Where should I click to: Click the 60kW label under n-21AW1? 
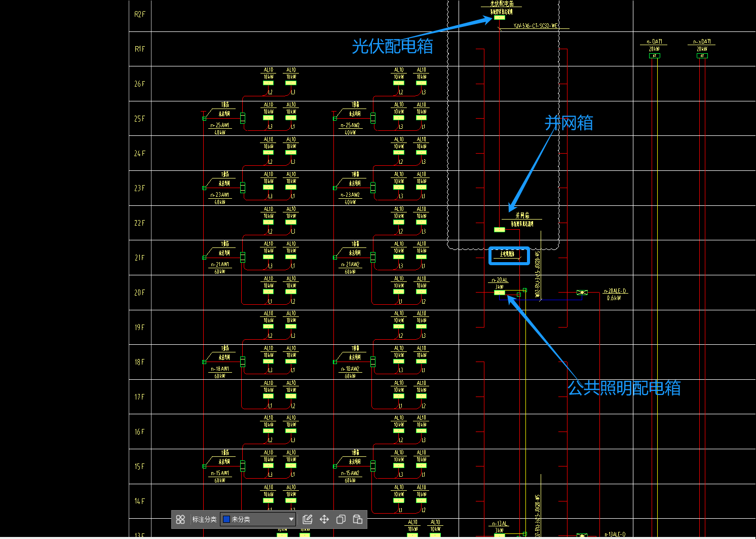220,272
